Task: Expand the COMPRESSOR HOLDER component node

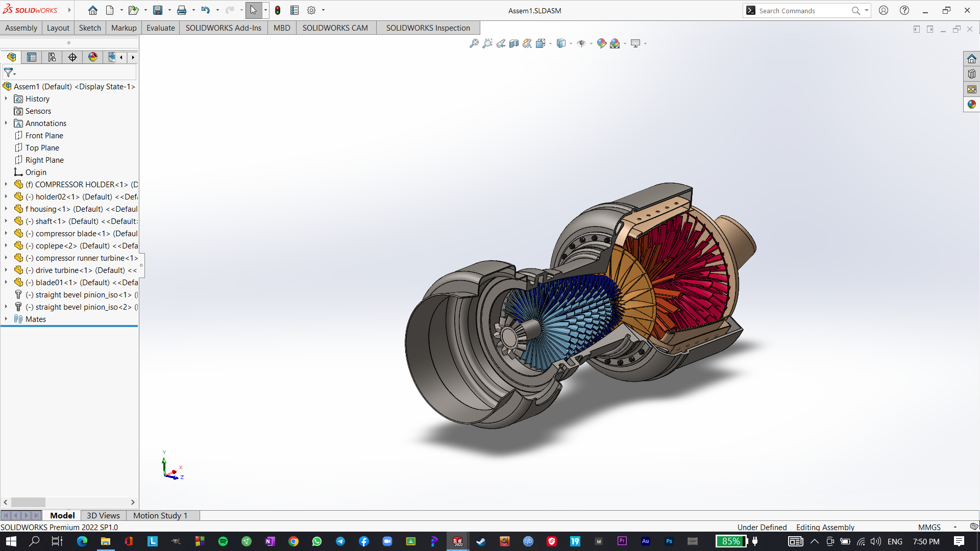Action: coord(6,184)
